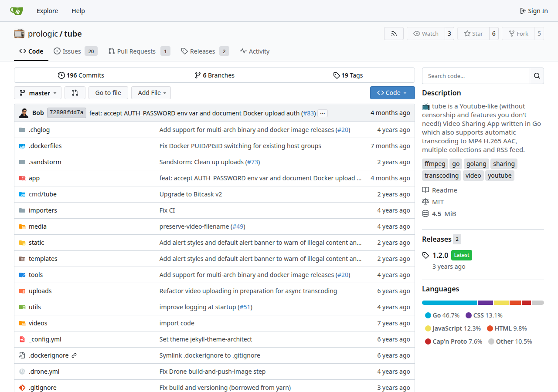The image size is (558, 392).
Task: View the 196 Commits history
Action: [x=81, y=75]
